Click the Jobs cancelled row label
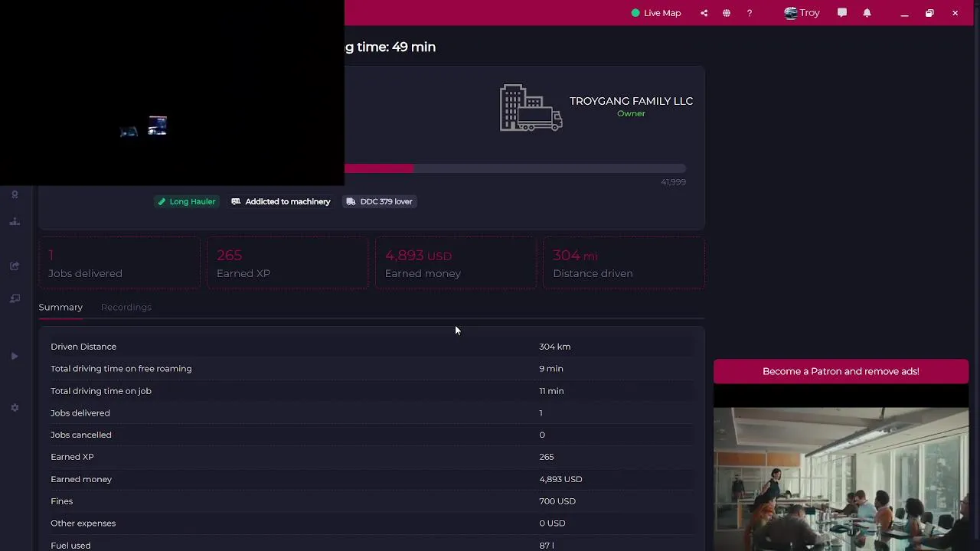Viewport: 980px width, 551px height. [x=81, y=435]
